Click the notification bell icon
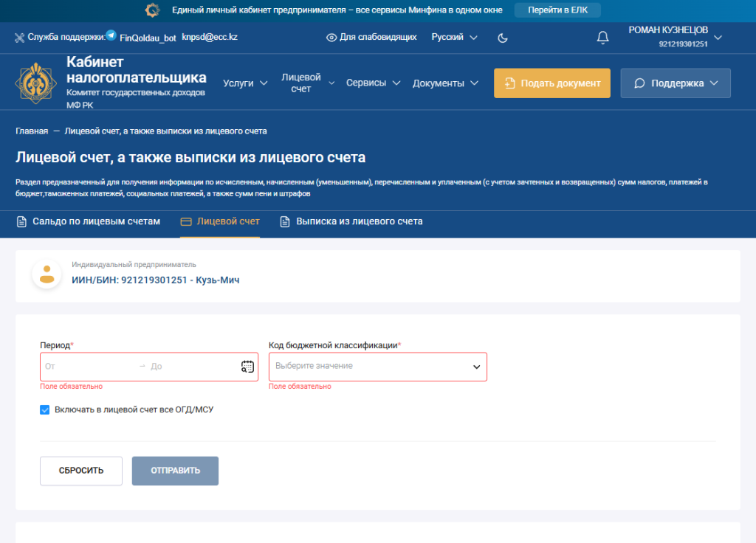Viewport: 756px width, 543px height. coord(602,38)
